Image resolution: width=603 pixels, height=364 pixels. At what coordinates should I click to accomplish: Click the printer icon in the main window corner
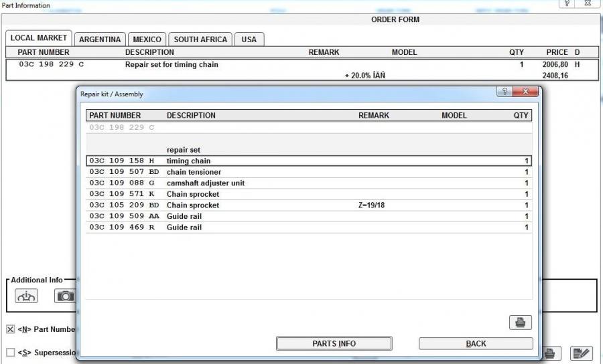[550, 353]
